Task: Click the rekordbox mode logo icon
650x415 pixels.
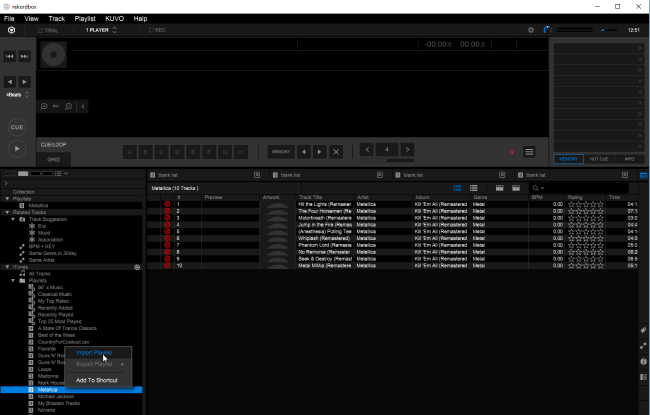Action: tap(12, 30)
